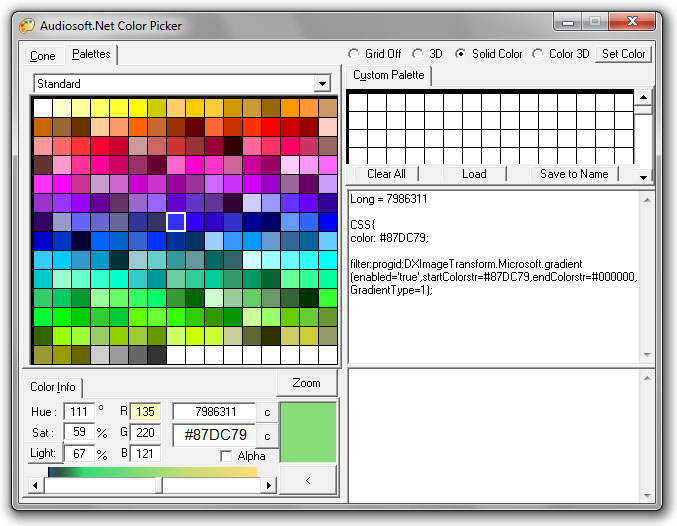Open the Color Info tab
The image size is (677, 526).
coord(53,387)
